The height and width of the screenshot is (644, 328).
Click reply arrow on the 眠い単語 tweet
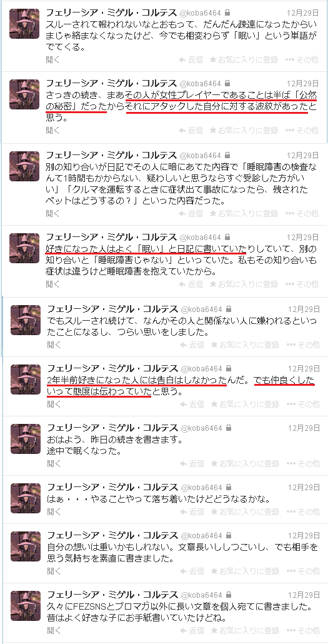182,60
